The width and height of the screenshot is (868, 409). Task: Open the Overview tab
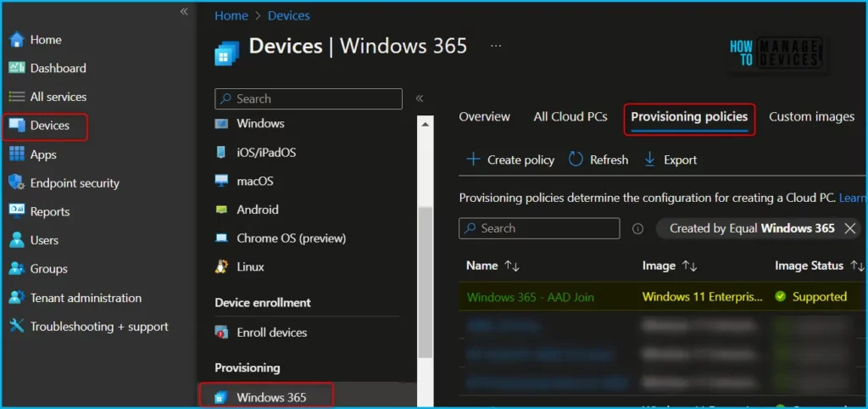484,117
